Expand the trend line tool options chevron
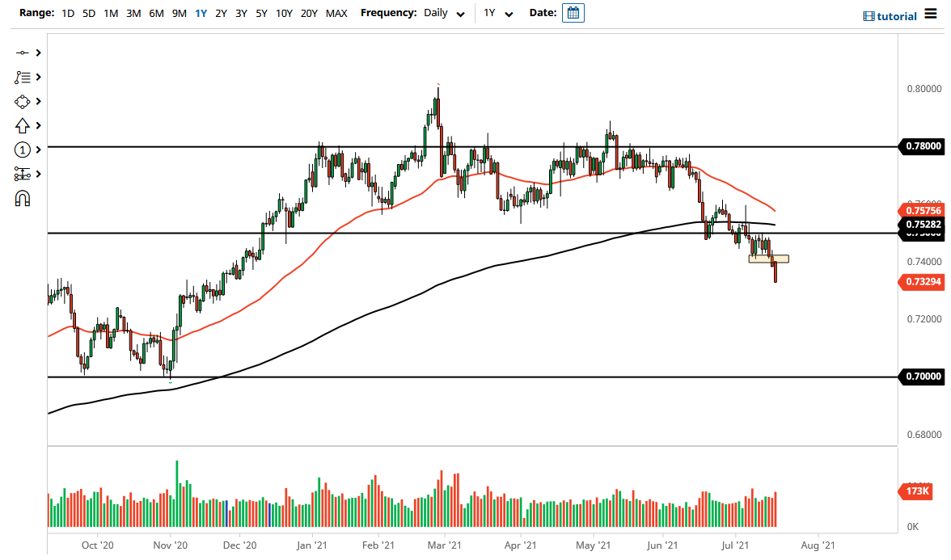Viewport: 951px width, 560px height. point(36,52)
